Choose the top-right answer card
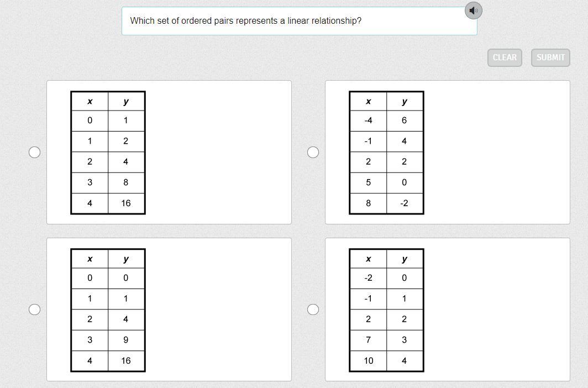Screen dimensions: 588x388 coord(448,152)
